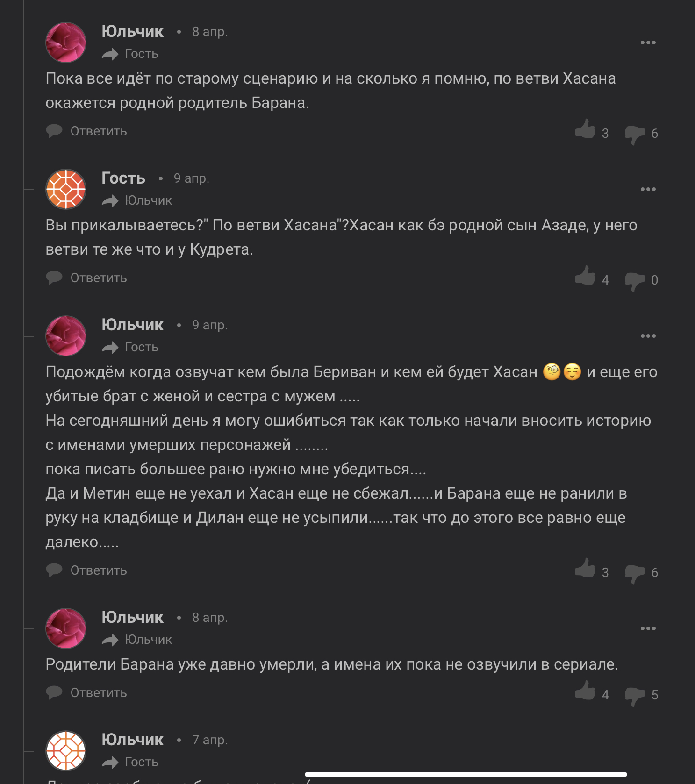Thumbs down the comment about старому сценарию

tap(634, 134)
